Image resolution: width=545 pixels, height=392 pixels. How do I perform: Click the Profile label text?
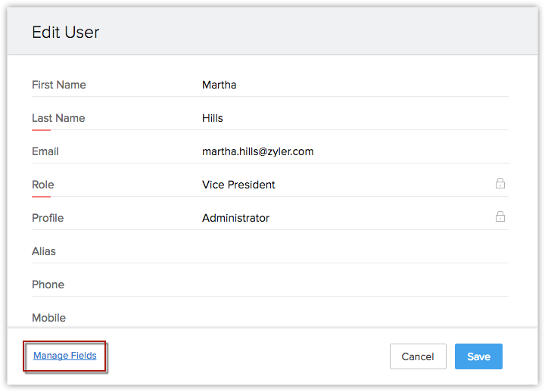pyautogui.click(x=48, y=218)
